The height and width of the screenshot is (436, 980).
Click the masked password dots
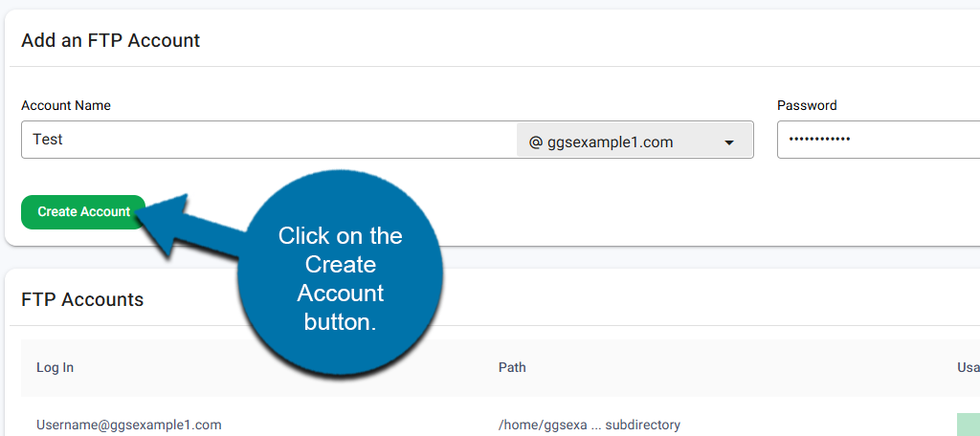[x=819, y=141]
